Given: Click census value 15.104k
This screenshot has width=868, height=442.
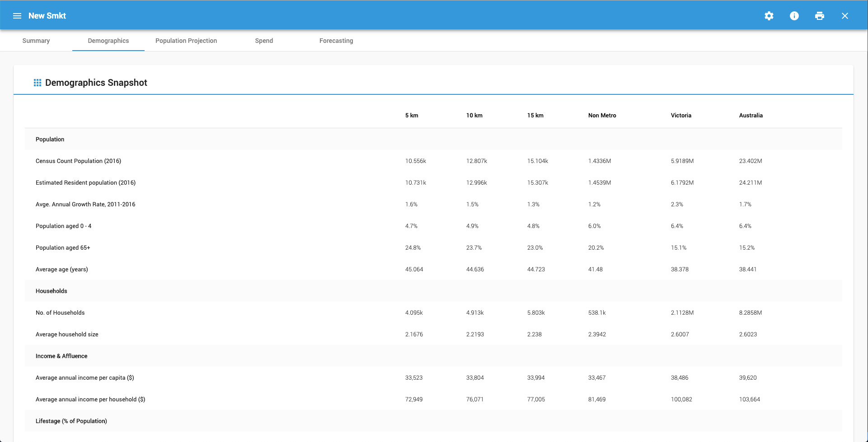Looking at the screenshot, I should (x=538, y=161).
